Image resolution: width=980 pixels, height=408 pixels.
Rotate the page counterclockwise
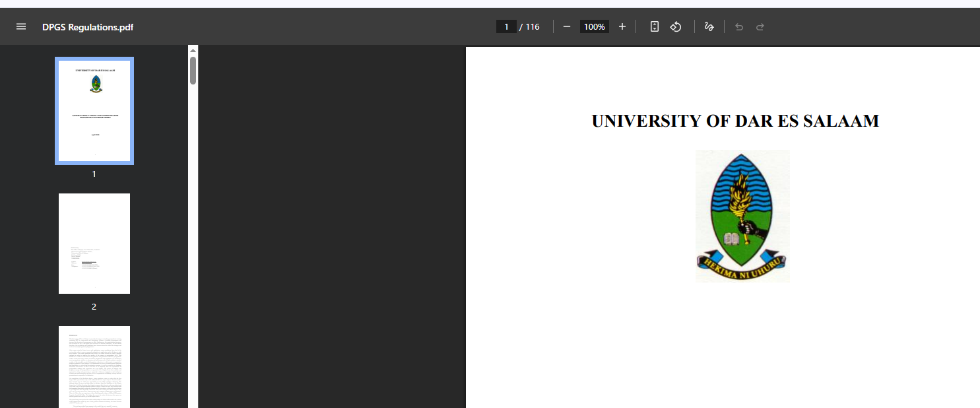676,26
